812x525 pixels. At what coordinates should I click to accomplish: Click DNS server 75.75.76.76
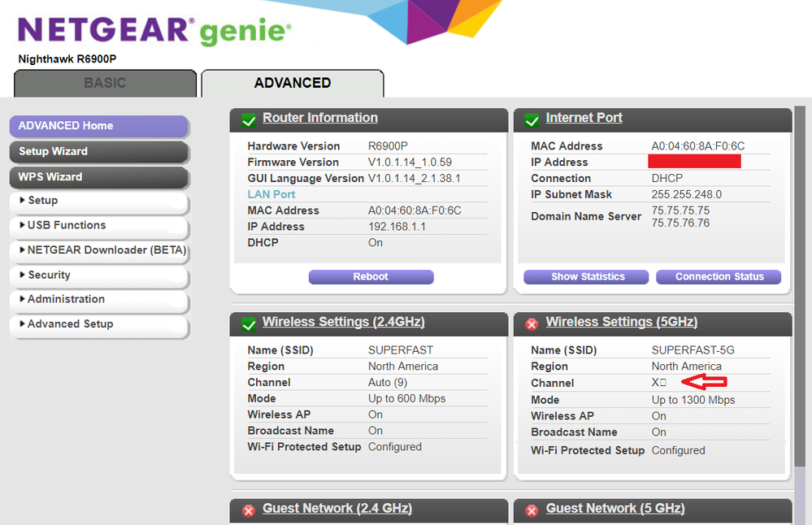pos(680,223)
